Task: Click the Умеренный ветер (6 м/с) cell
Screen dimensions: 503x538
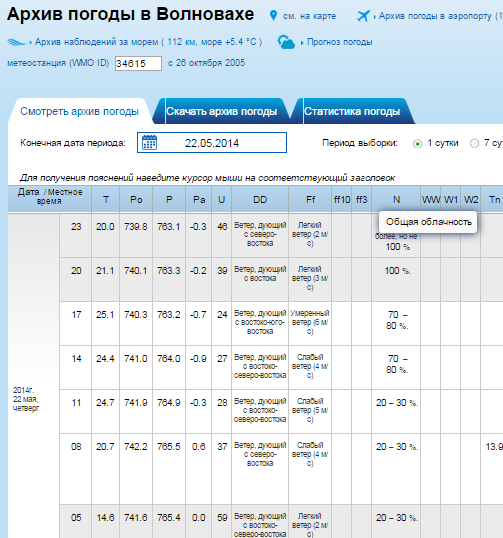Action: pos(310,323)
